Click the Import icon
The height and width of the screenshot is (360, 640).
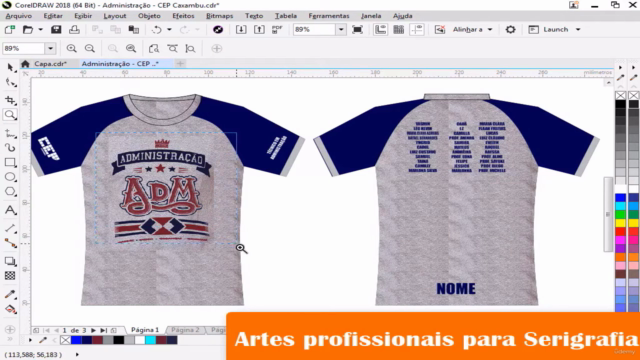(x=241, y=29)
